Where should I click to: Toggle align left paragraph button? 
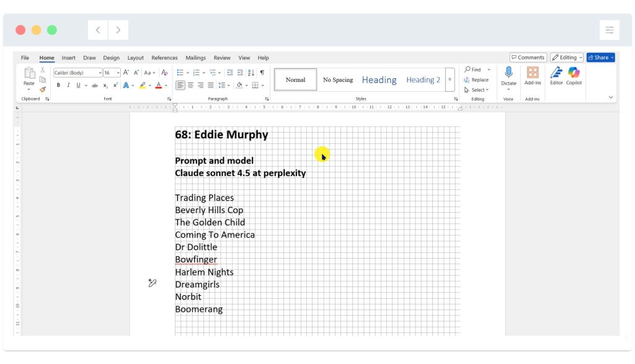180,86
